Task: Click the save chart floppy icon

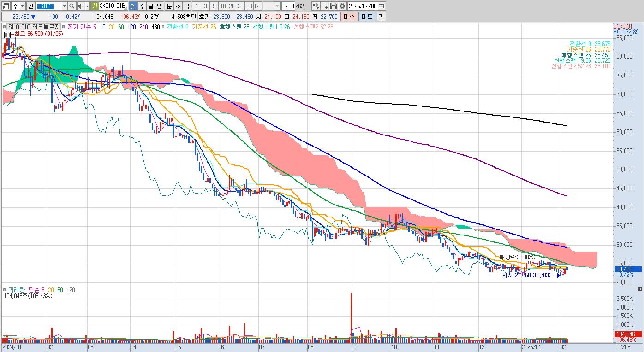Action: (334, 6)
